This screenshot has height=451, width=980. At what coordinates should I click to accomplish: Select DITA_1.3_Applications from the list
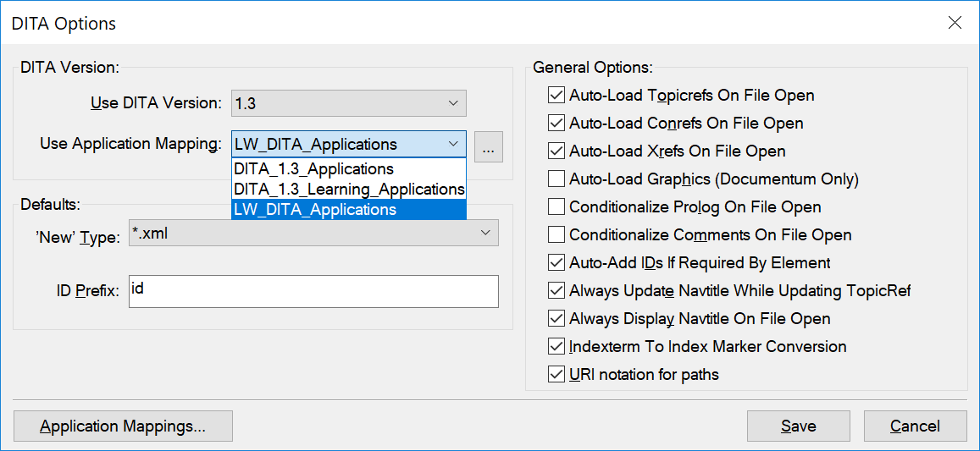(314, 169)
